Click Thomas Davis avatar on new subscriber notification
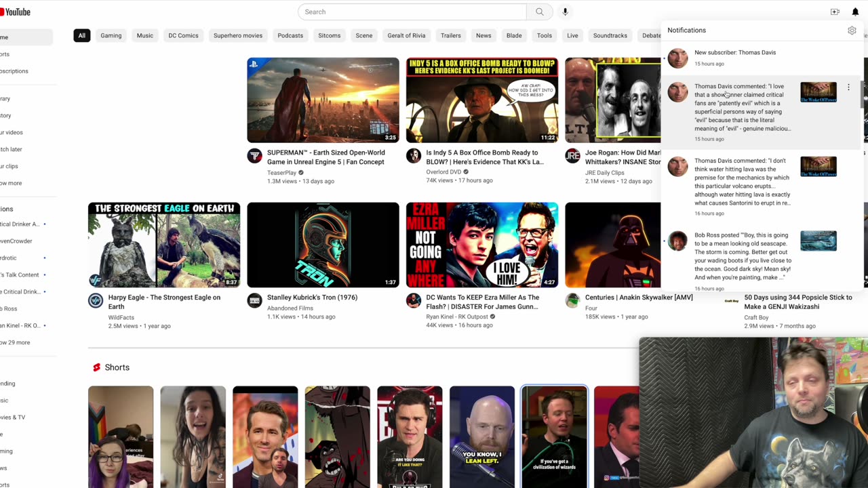The image size is (868, 488). click(677, 58)
